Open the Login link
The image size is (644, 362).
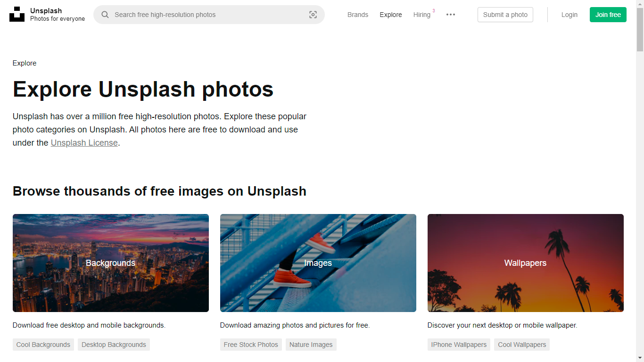coord(570,15)
